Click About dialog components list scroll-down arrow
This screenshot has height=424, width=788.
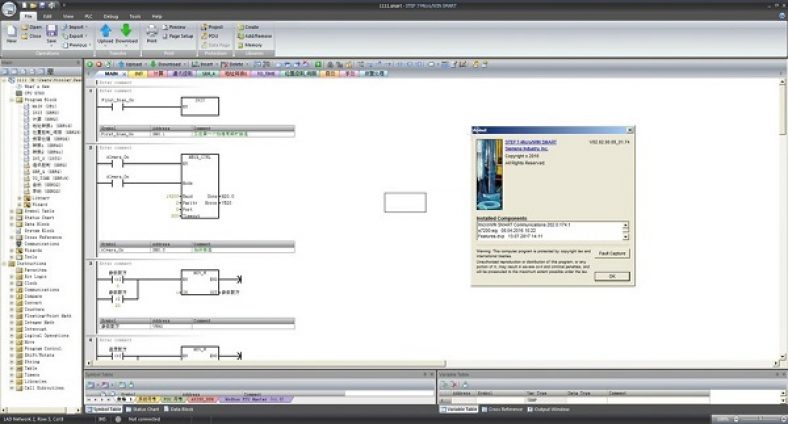coord(626,237)
